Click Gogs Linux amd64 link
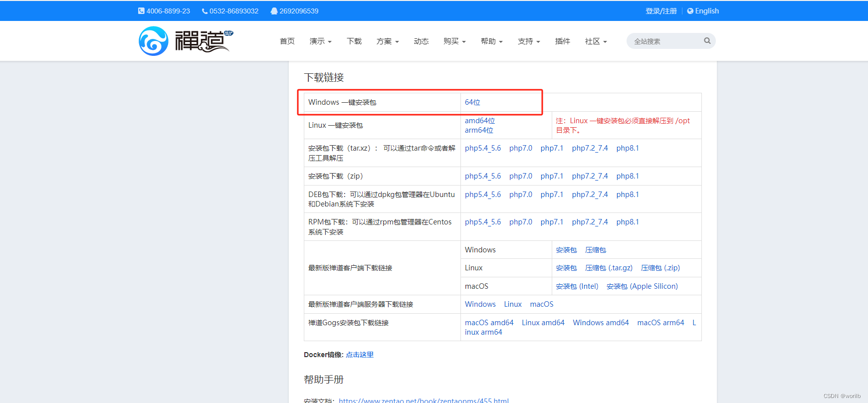 click(543, 323)
